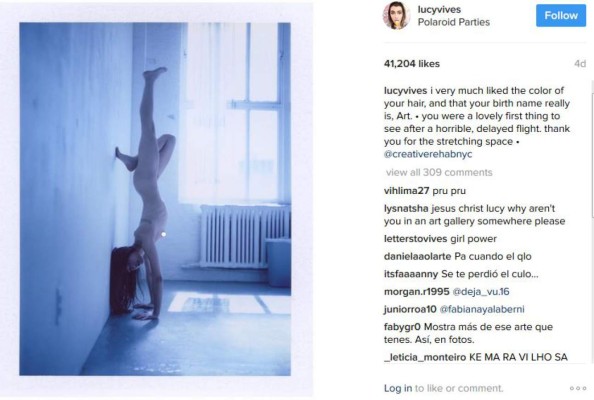The height and width of the screenshot is (400, 594).
Task: Open the @creativerehabnyc mention
Action: (x=428, y=154)
